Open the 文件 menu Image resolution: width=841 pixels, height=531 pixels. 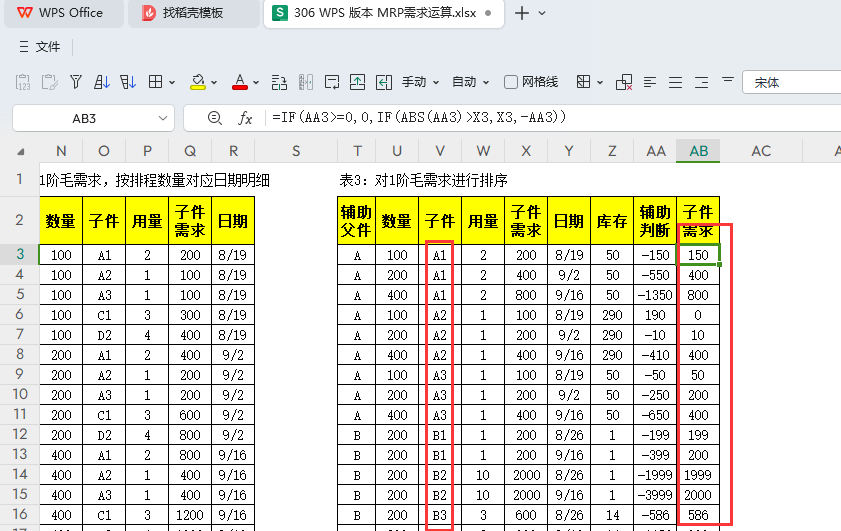point(48,47)
